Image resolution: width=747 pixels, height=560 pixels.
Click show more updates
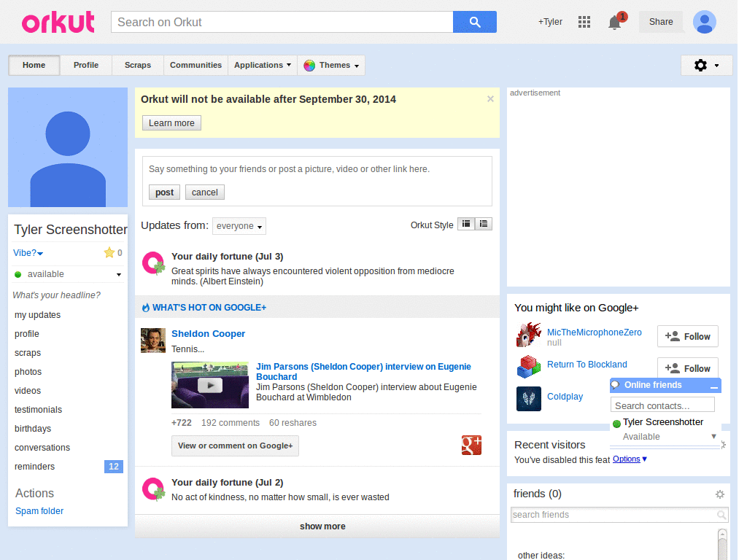click(x=322, y=526)
